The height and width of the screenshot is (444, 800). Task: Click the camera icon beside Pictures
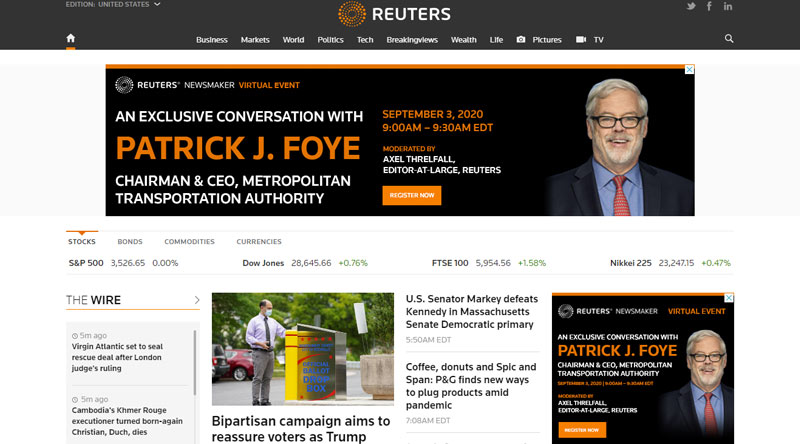click(520, 39)
